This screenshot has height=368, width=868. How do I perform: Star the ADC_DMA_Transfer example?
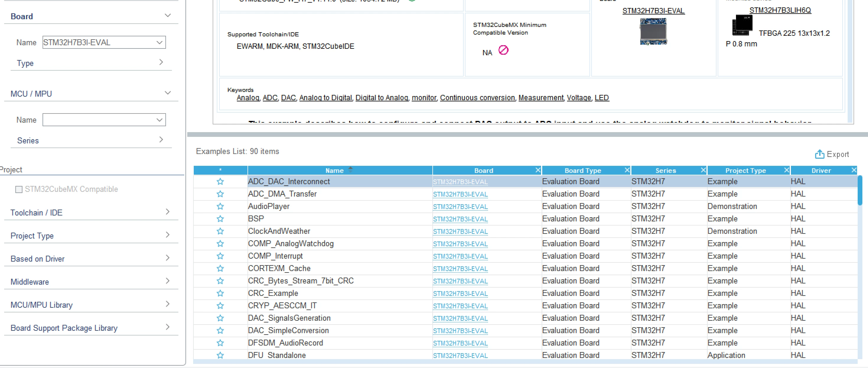[220, 194]
